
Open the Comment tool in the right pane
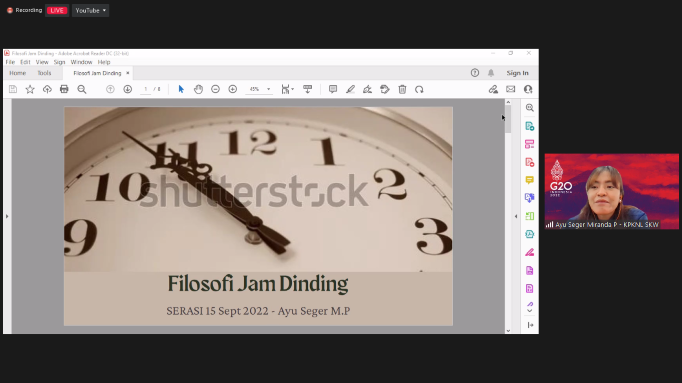pos(529,180)
